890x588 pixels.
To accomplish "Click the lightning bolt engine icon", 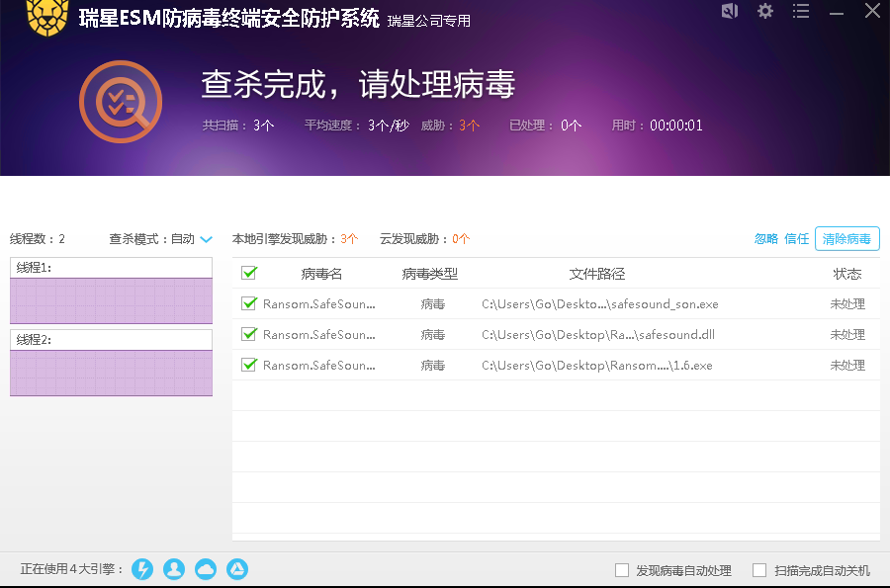I will (142, 569).
